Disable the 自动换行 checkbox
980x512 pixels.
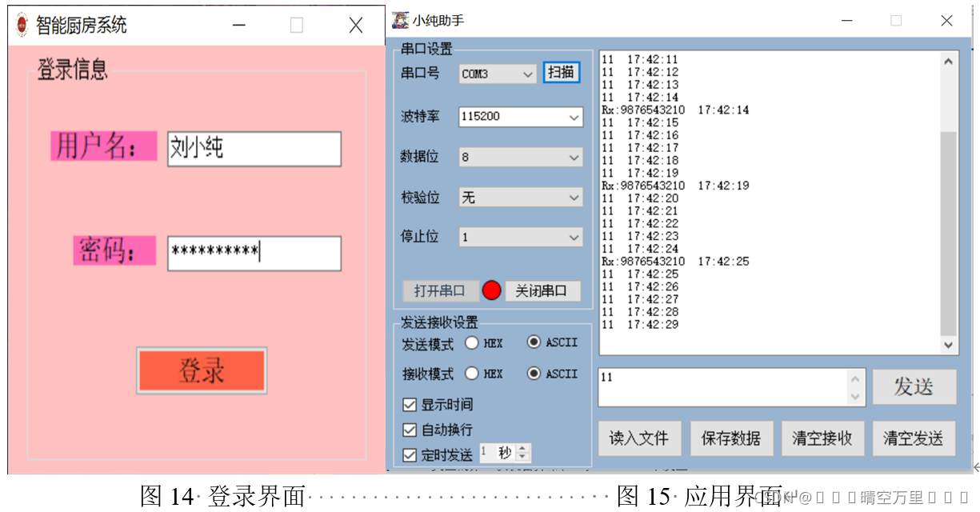pos(410,429)
